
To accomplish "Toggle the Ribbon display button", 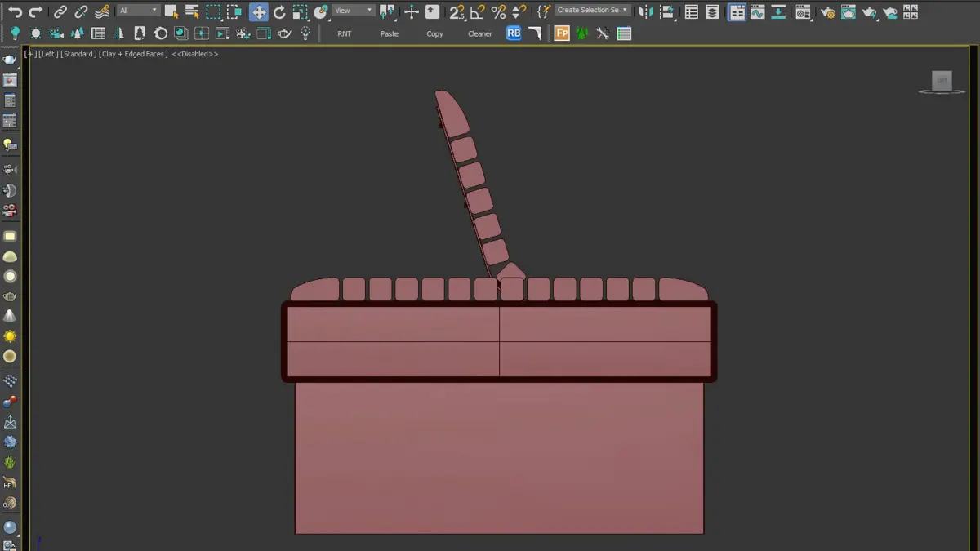I will 737,11.
